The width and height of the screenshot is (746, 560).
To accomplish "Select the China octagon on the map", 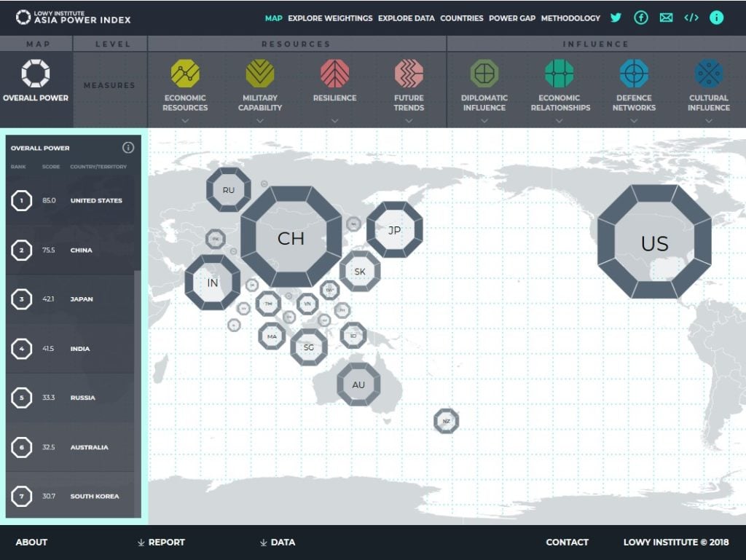I will [291, 237].
